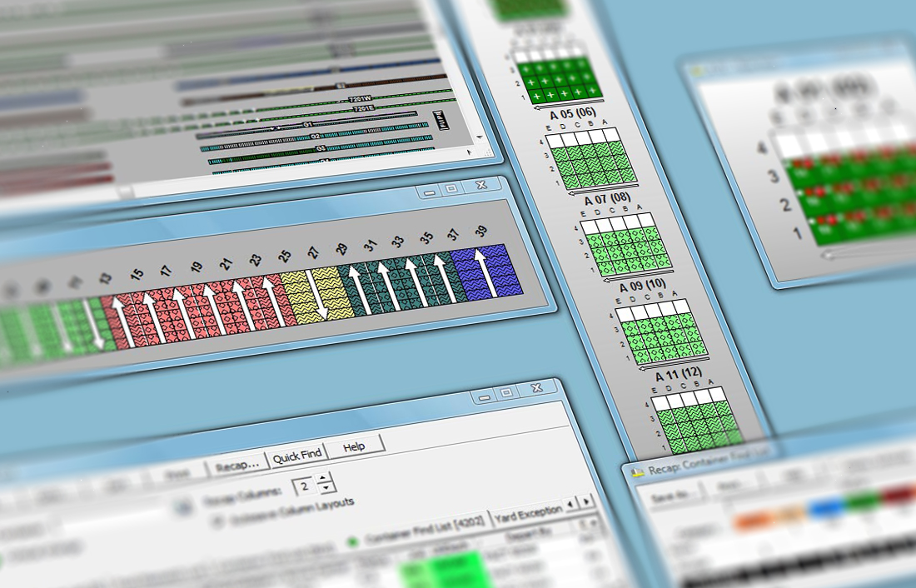Maximize the Container Find List window
Viewport: 916px width, 588px height.
(506, 393)
